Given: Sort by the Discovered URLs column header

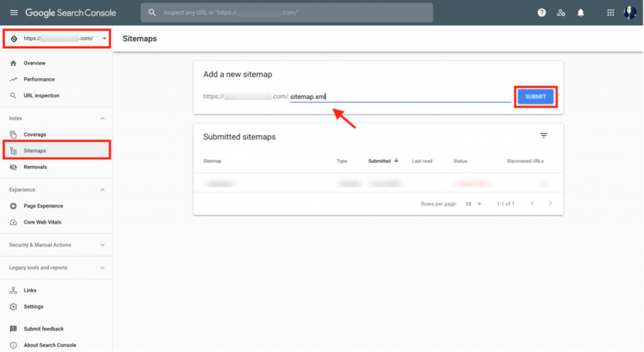Looking at the screenshot, I should coord(525,162).
